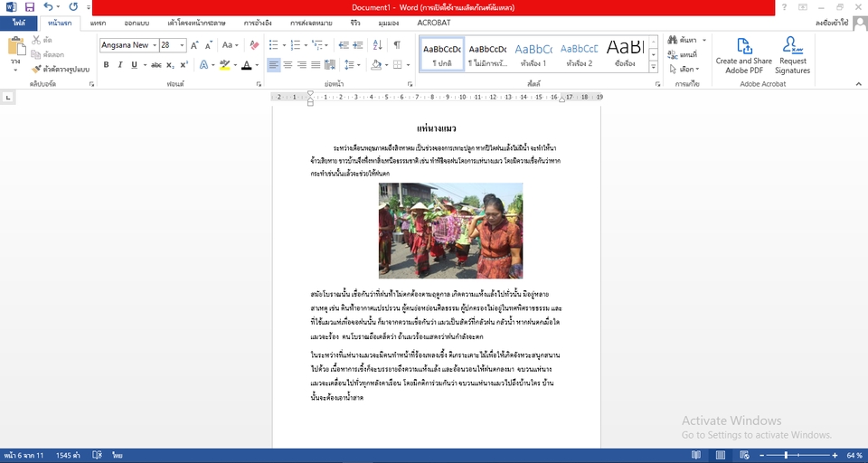This screenshot has width=868, height=463.
Task: Toggle Align Left paragraph button
Action: 273,65
